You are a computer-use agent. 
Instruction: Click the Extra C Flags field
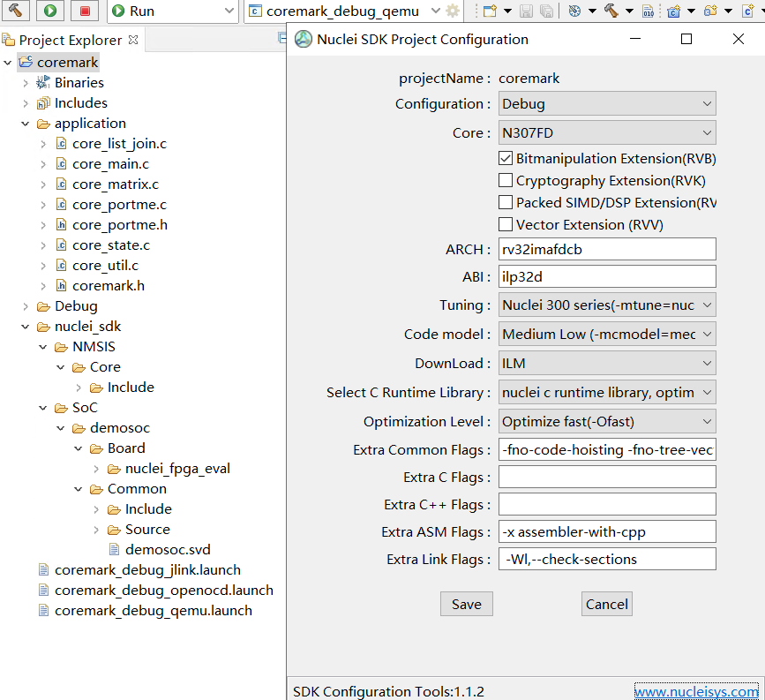click(x=607, y=477)
